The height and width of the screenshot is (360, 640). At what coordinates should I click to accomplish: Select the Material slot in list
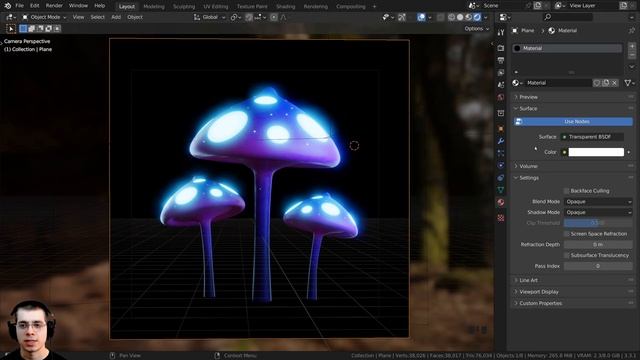tap(567, 48)
